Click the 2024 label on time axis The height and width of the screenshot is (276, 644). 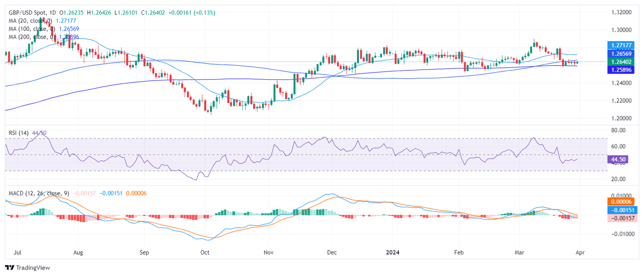point(393,253)
